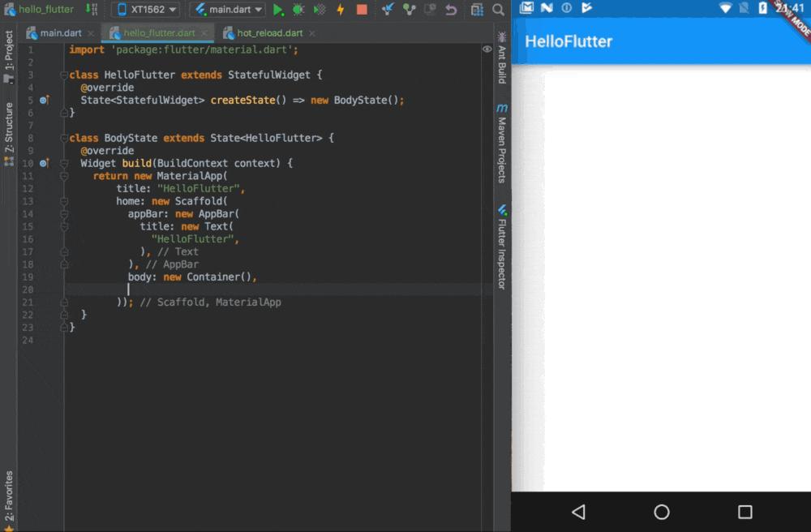Viewport: 811px width, 532px height.
Task: Tap Android home circle button
Action: [661, 512]
